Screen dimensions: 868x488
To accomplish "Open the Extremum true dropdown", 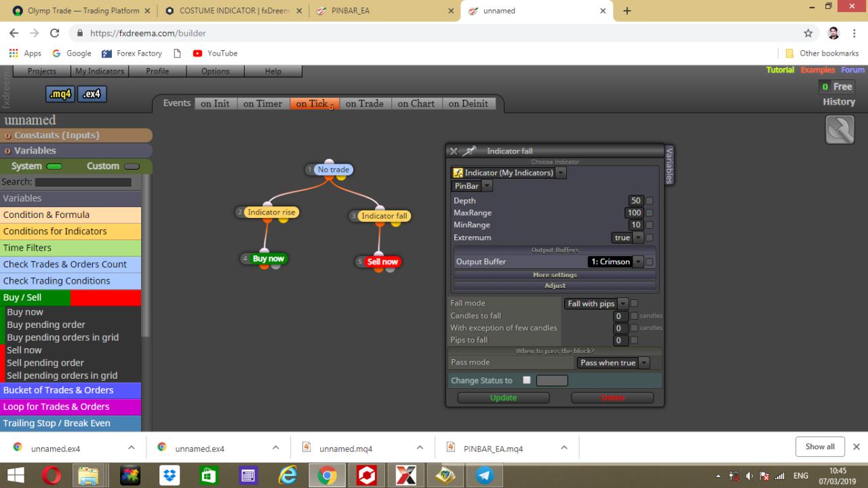I will coord(637,238).
